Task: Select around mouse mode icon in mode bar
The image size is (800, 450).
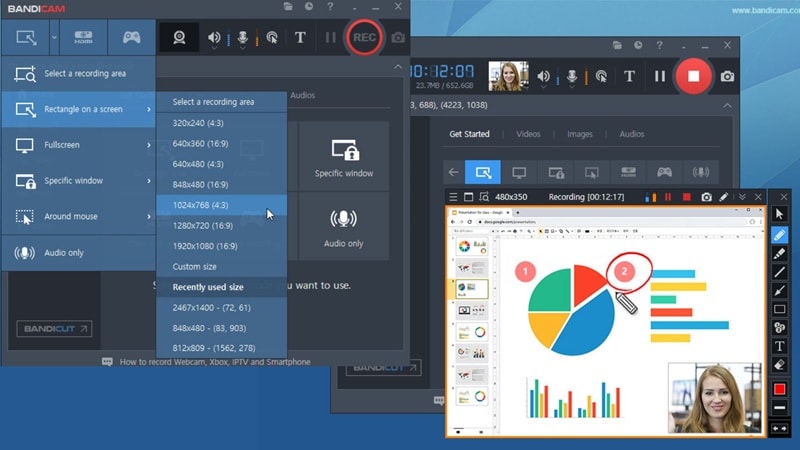Action: (592, 172)
